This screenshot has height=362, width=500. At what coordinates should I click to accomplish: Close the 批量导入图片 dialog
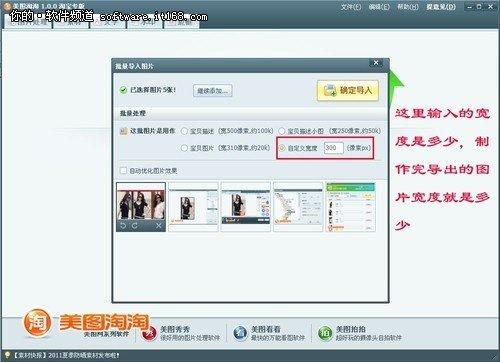376,63
